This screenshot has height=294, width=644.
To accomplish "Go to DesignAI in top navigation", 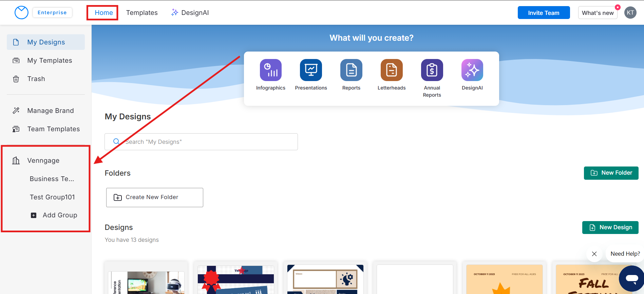I will (190, 13).
